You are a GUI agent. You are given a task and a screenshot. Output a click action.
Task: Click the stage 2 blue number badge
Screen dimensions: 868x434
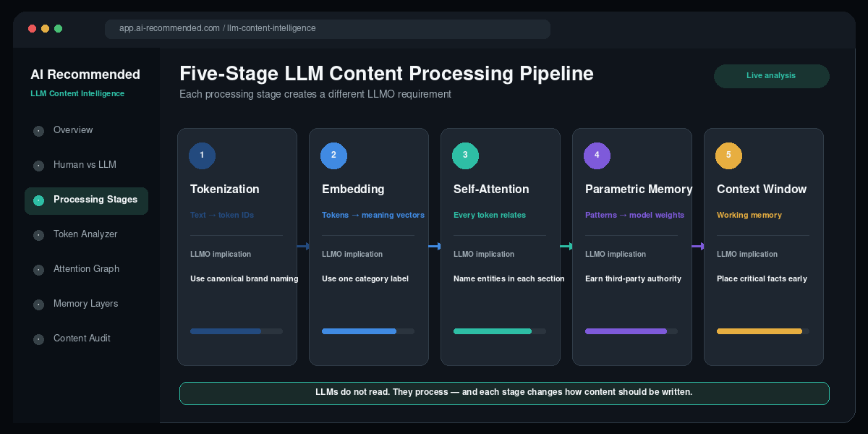tap(333, 156)
